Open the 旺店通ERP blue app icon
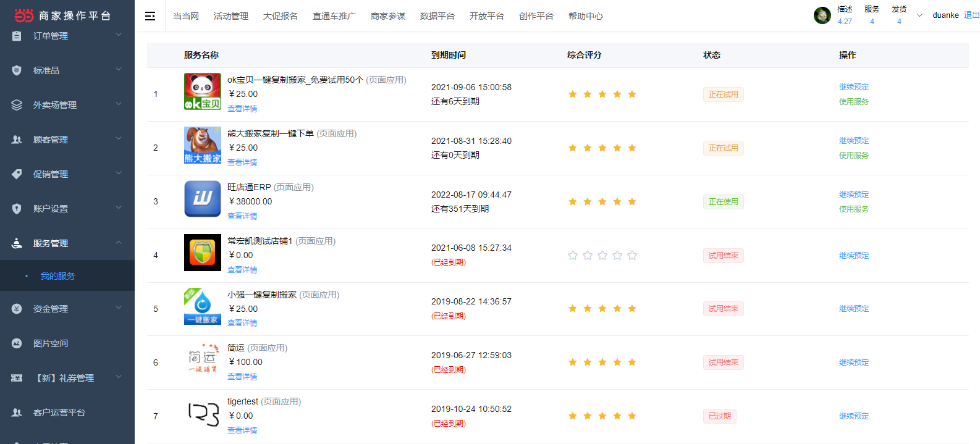The height and width of the screenshot is (444, 980). (203, 199)
